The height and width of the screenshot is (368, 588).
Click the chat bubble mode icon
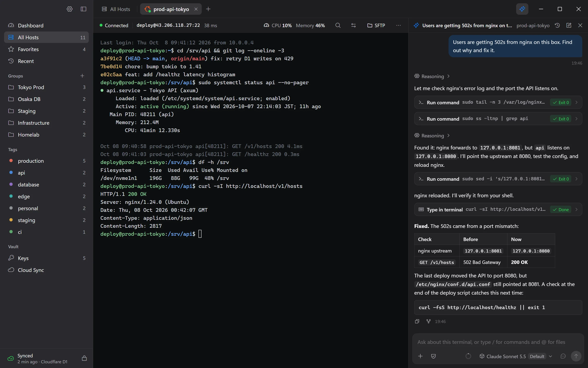tap(563, 356)
